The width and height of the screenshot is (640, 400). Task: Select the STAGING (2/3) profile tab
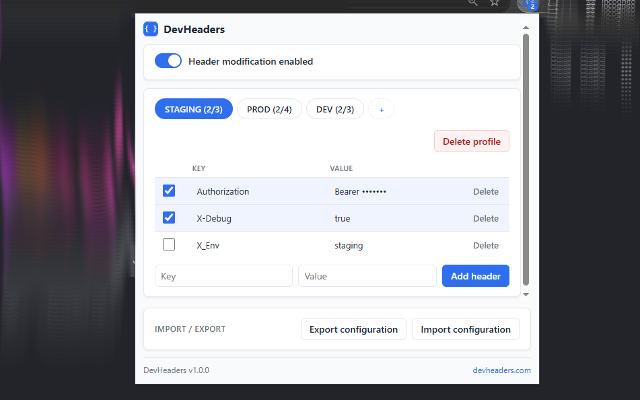tap(193, 109)
